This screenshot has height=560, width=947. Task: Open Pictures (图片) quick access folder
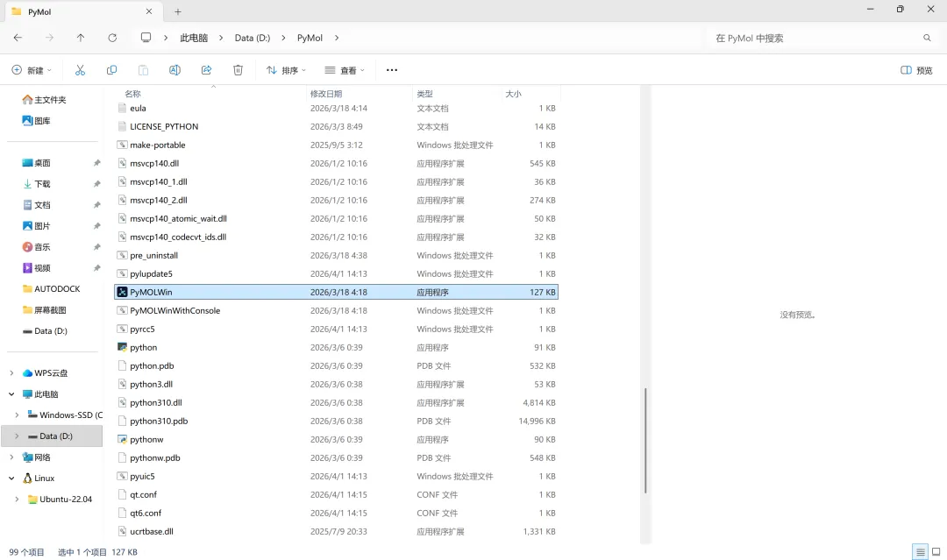[36, 226]
